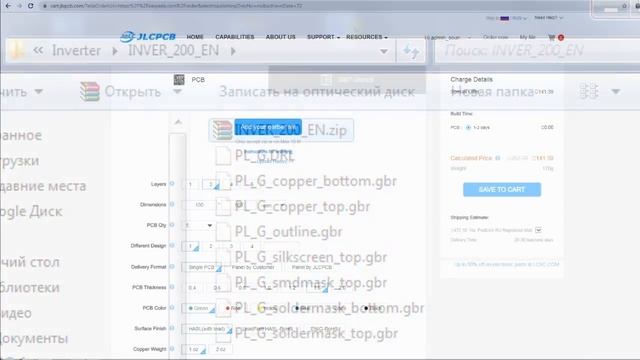Open the RESOURCES menu
The height and width of the screenshot is (360, 640).
[367, 37]
